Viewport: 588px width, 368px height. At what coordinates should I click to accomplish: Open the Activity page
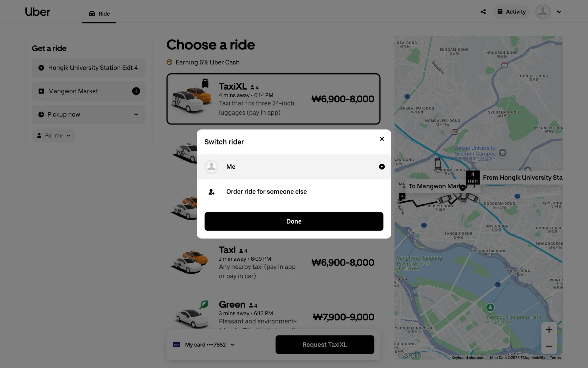coord(511,12)
